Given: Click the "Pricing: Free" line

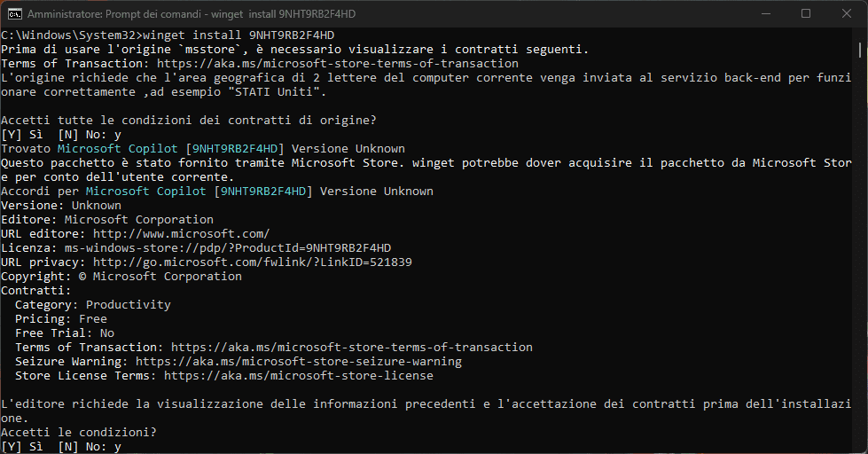Looking at the screenshot, I should [x=60, y=319].
